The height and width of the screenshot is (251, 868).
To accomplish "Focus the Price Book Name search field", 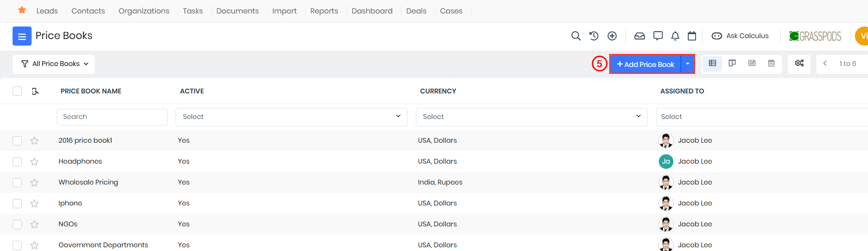I will tap(112, 117).
